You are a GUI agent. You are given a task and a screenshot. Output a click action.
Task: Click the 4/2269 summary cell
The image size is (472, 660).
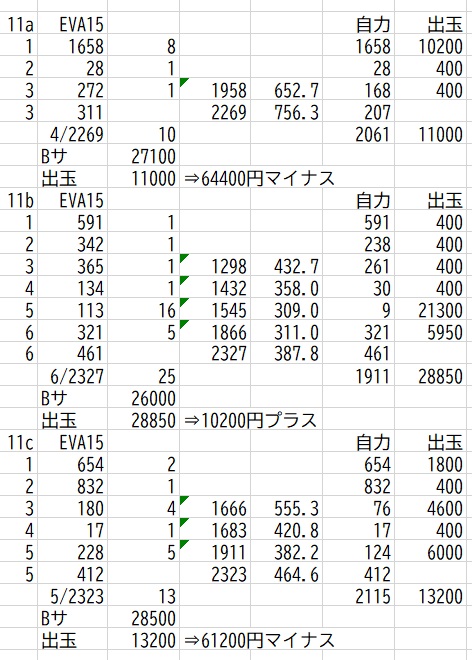[x=72, y=134]
